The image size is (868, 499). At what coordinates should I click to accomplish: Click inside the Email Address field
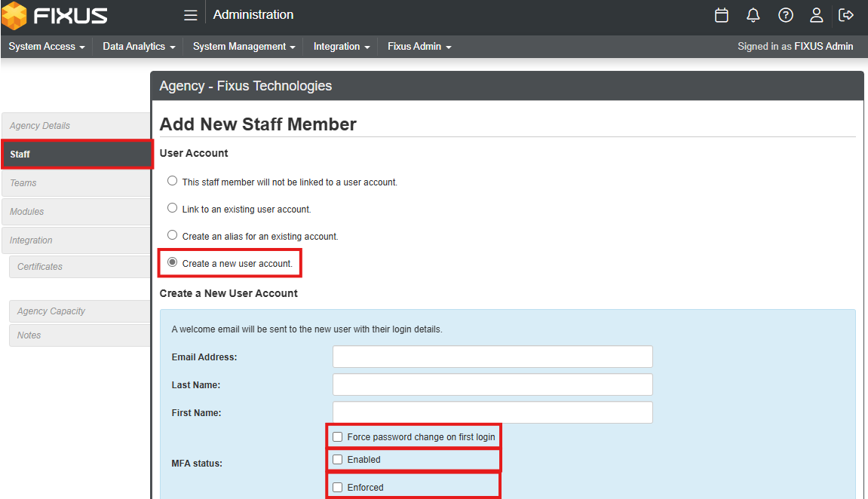click(492, 356)
